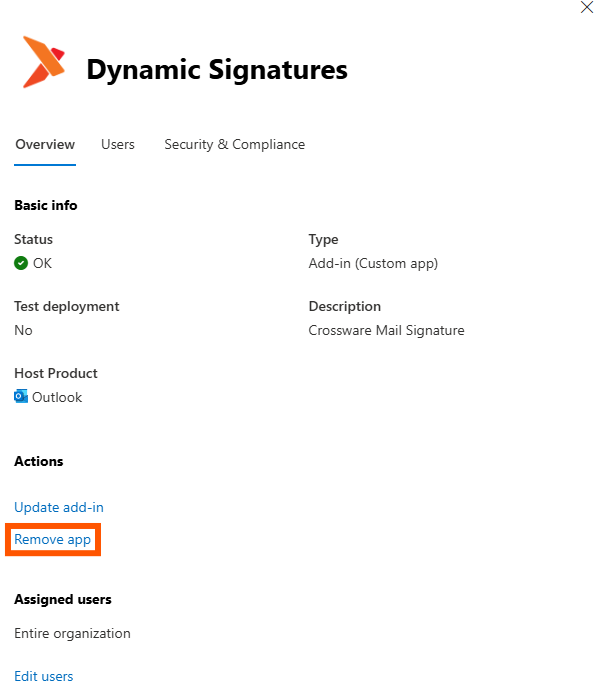
Task: Click the Basic info section heading
Action: 46,206
